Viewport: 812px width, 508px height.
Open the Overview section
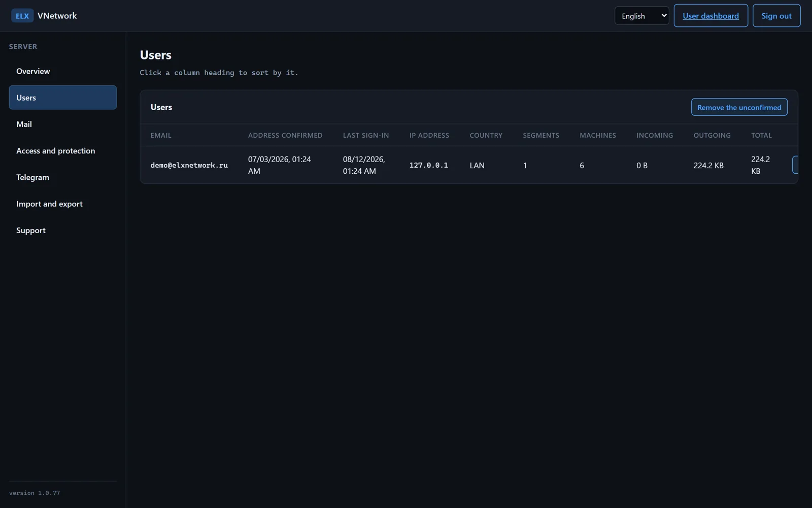62,71
